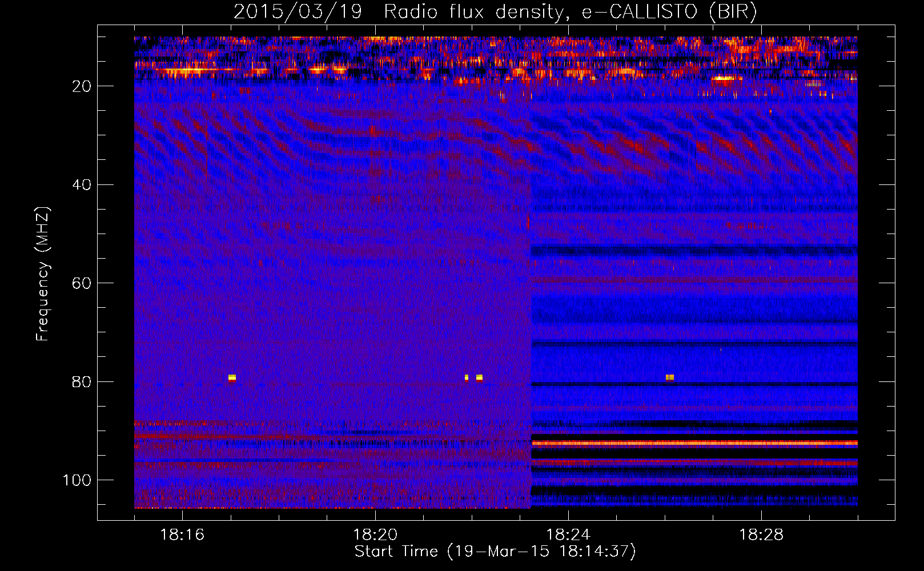Click the 18:24 time tick label
Screen dimensions: 924x571
[x=568, y=534]
